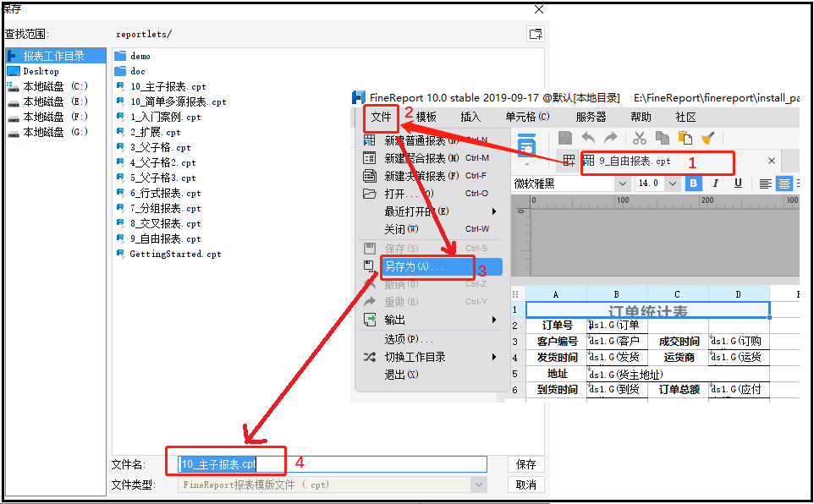This screenshot has height=504, width=814.
Task: Toggle bold B formatting button
Action: point(693,184)
